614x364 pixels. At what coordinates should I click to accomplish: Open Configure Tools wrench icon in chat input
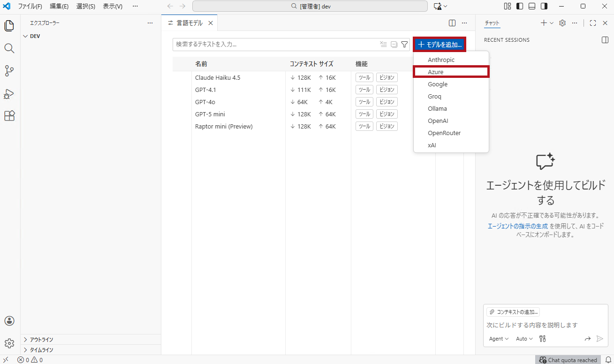pos(542,338)
